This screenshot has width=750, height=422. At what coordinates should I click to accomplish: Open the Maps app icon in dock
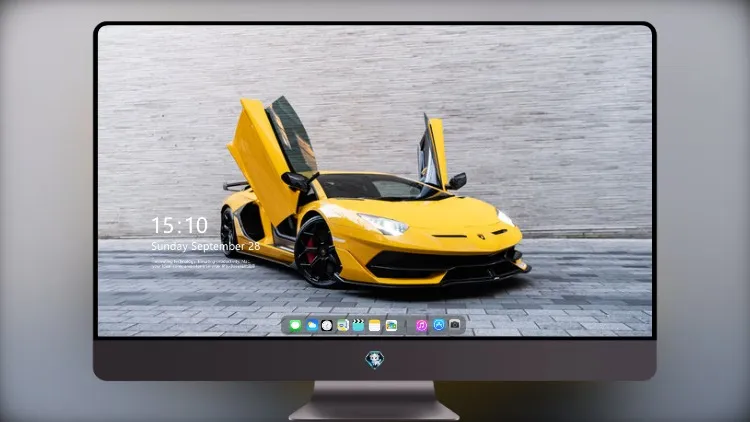pos(343,325)
